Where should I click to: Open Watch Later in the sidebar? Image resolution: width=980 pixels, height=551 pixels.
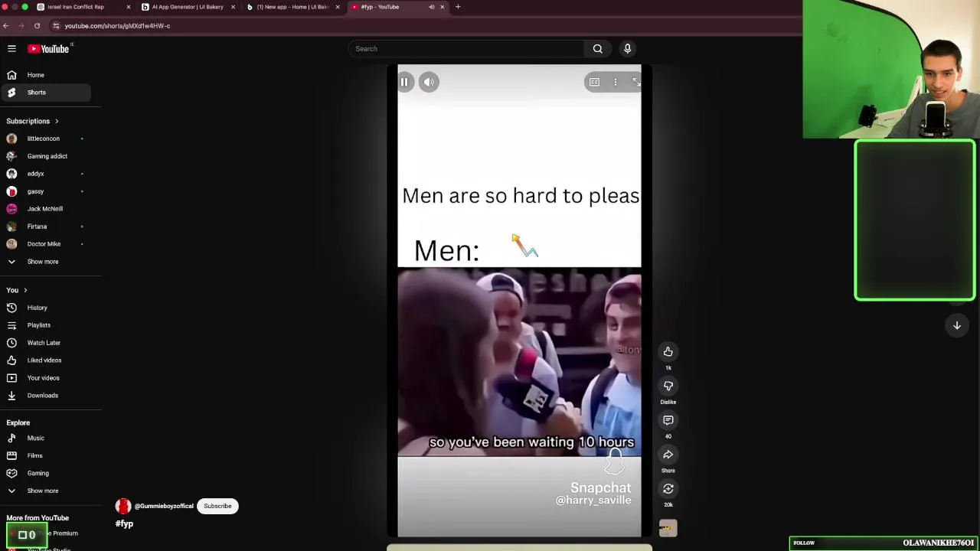point(46,343)
